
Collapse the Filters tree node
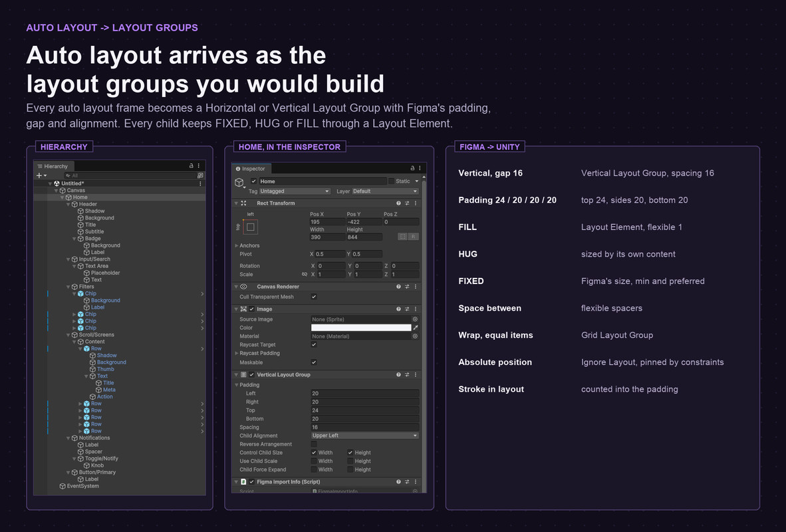coord(68,287)
